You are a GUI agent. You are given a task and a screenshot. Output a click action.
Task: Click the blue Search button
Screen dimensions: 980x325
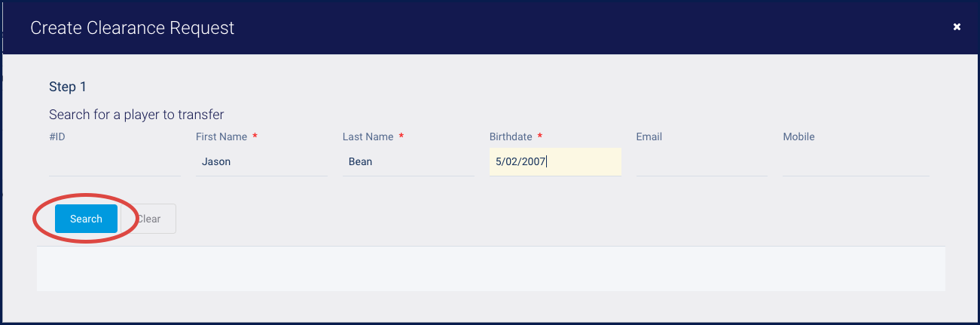[86, 219]
